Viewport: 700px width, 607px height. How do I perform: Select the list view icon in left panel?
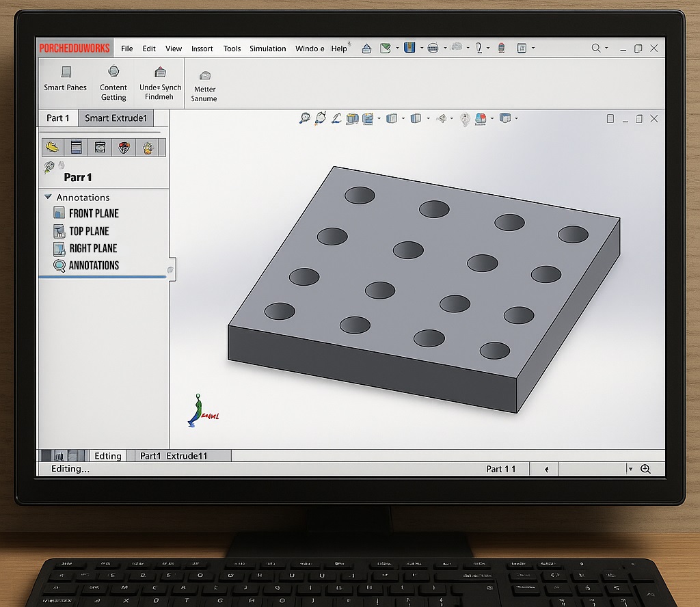point(77,147)
